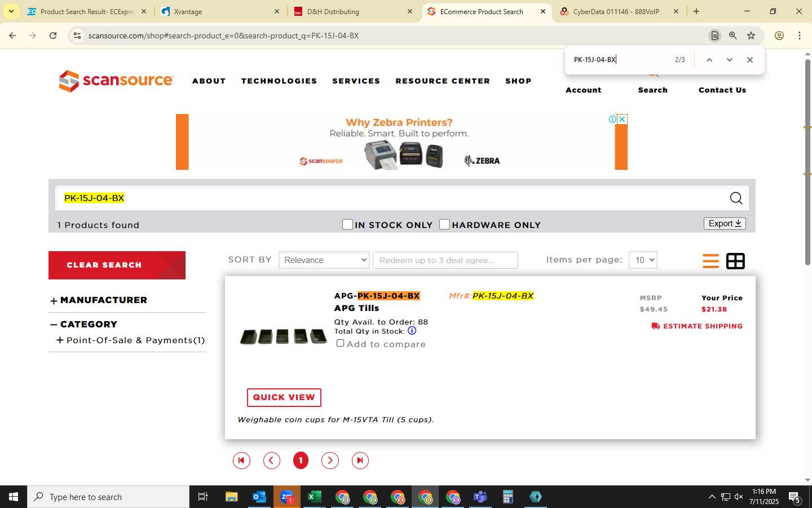Go back in browser history
Screen dimensions: 812x508
click(x=12, y=36)
